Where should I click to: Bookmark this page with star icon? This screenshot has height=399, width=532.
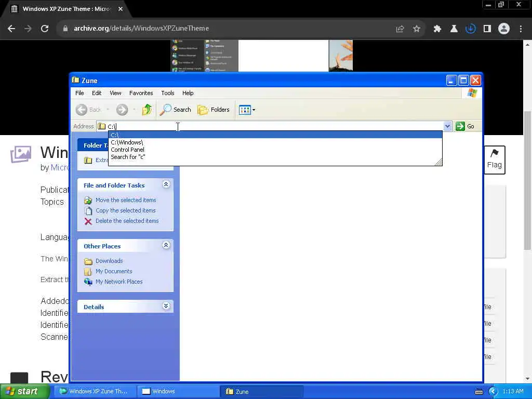coord(417,29)
